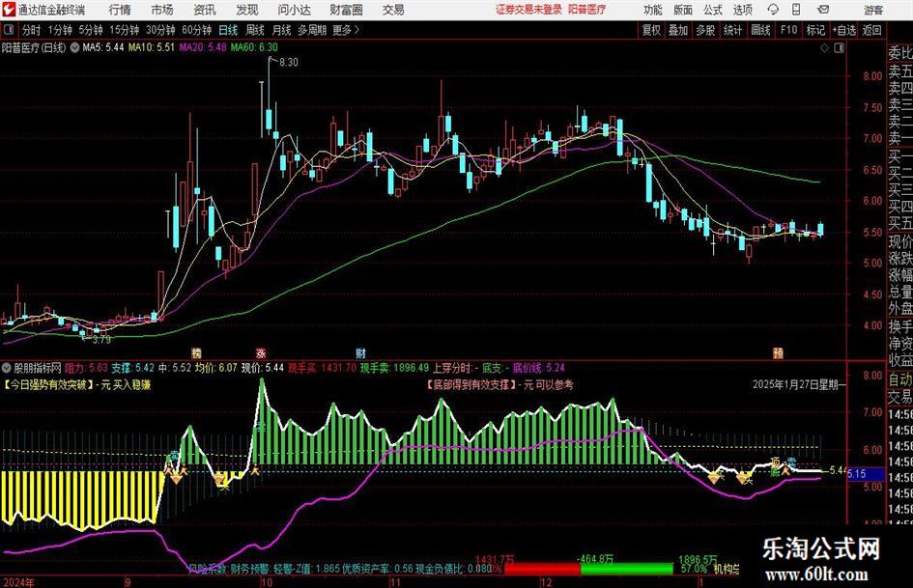Open the 问小达 menu
Viewport: 913px width, 588px height.
(294, 10)
